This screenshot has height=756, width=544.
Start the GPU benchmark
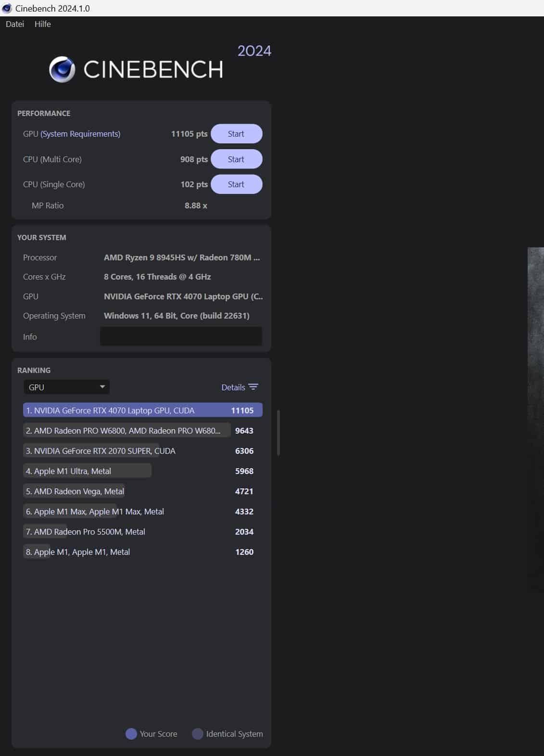pyautogui.click(x=236, y=134)
